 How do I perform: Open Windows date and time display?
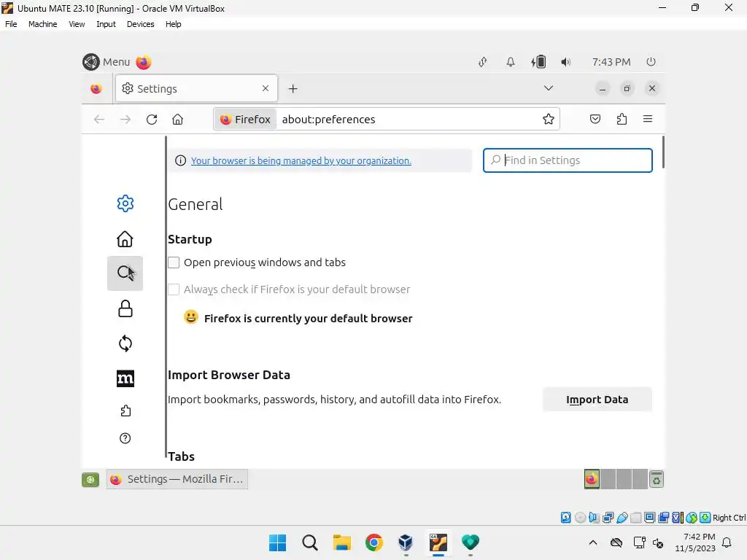tap(695, 542)
